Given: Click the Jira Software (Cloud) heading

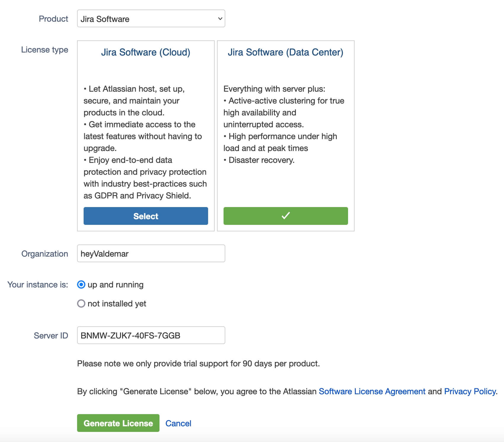Looking at the screenshot, I should click(x=146, y=52).
